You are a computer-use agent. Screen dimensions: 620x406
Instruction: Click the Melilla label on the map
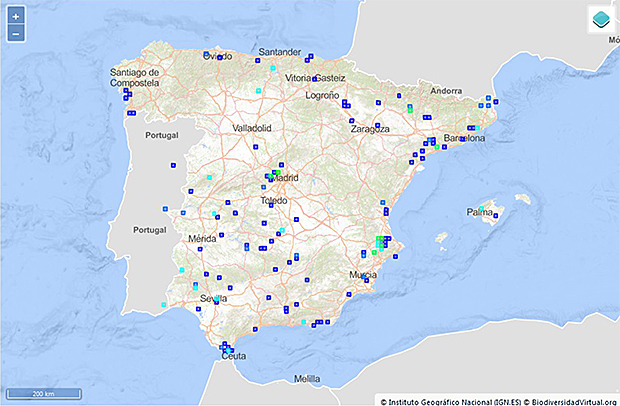pyautogui.click(x=307, y=379)
